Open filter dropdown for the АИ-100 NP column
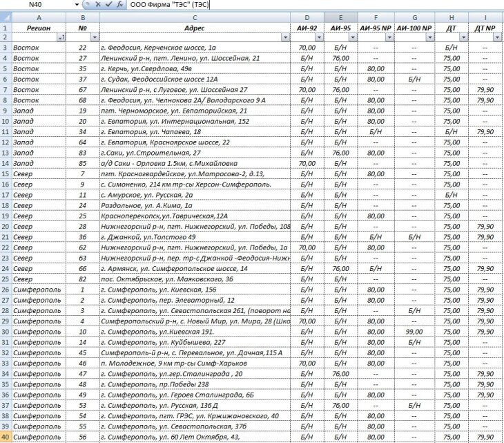This screenshot has width=504, height=443. (x=428, y=37)
